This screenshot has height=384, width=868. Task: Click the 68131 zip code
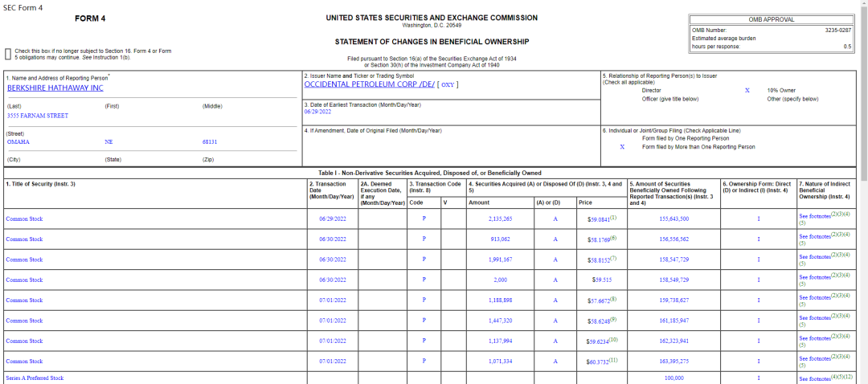tap(210, 141)
